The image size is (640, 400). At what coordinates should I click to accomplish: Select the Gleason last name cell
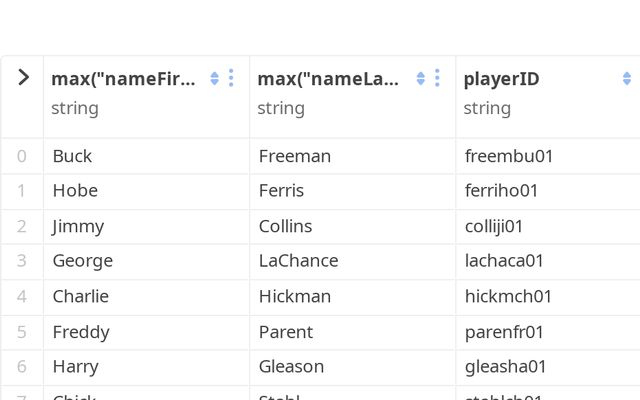tap(291, 366)
